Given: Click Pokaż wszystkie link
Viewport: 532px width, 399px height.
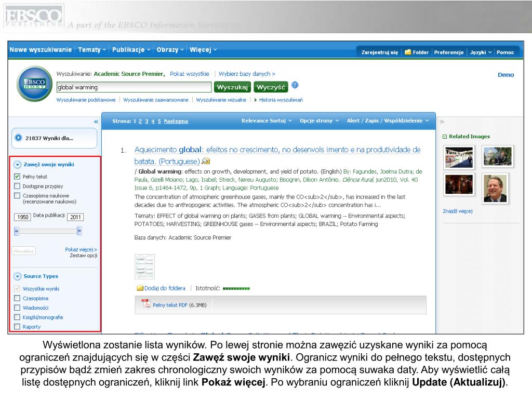Looking at the screenshot, I should 189,74.
